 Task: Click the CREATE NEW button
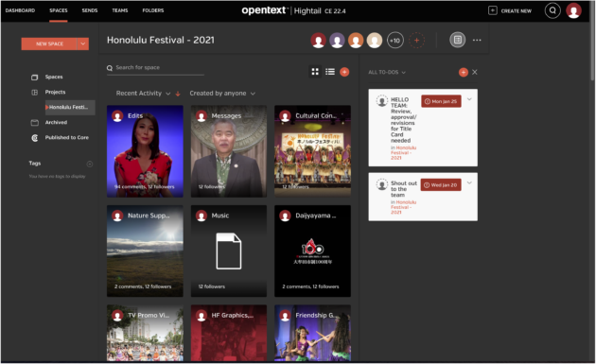(x=510, y=10)
